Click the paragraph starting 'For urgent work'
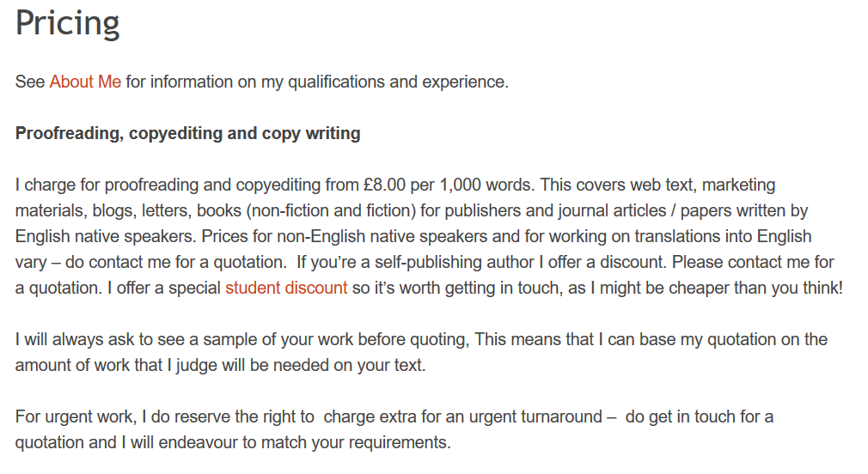Screen dimensions: 868x474 pos(394,429)
